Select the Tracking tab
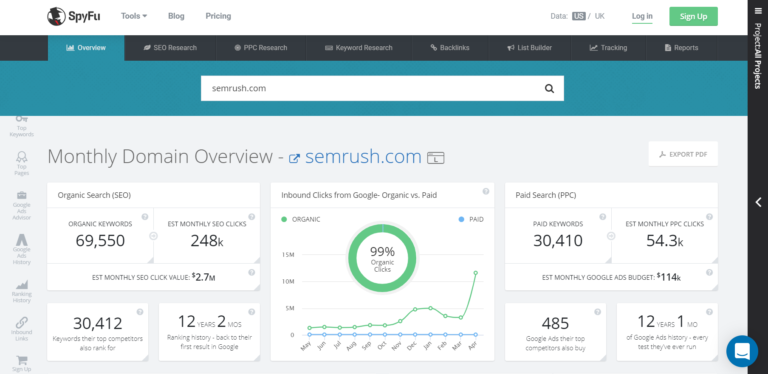 (x=608, y=47)
